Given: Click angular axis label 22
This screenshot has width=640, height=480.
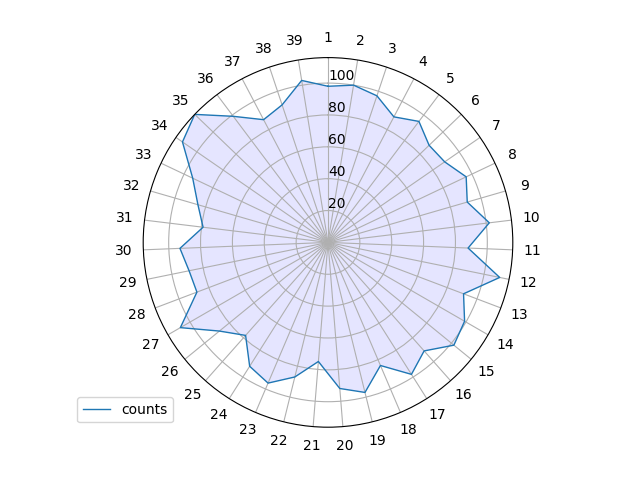Looking at the screenshot, I should pyautogui.click(x=278, y=440).
